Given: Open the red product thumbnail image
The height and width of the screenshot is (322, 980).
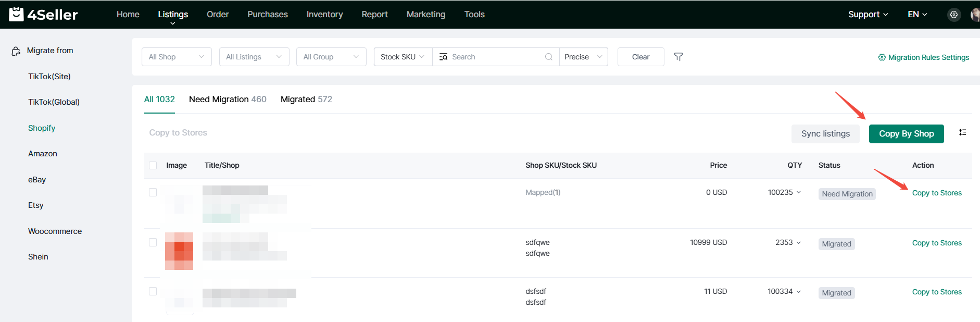Looking at the screenshot, I should point(179,251).
